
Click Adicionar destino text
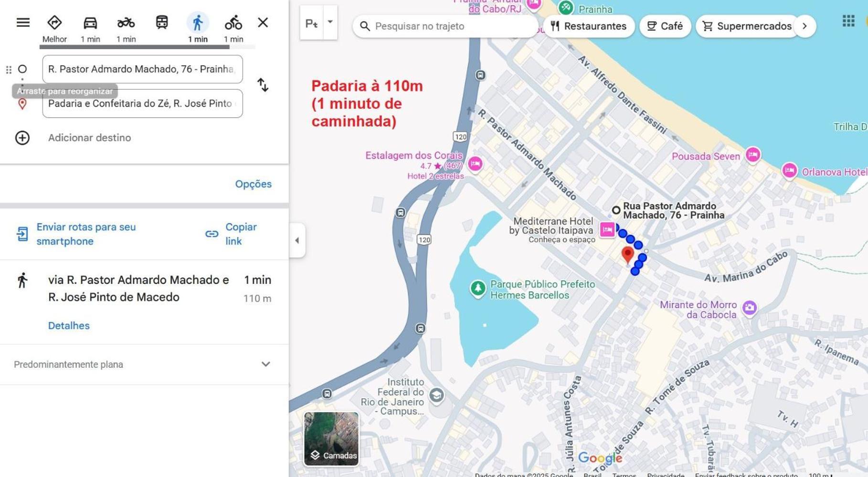pos(89,138)
